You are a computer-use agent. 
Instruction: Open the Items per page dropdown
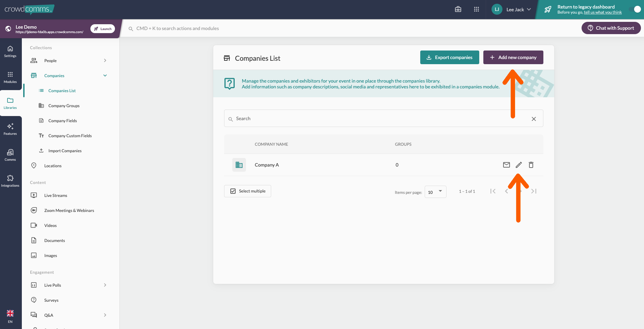[x=435, y=192]
